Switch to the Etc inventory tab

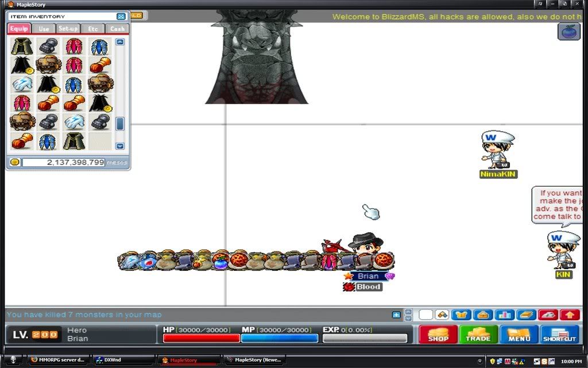point(92,29)
